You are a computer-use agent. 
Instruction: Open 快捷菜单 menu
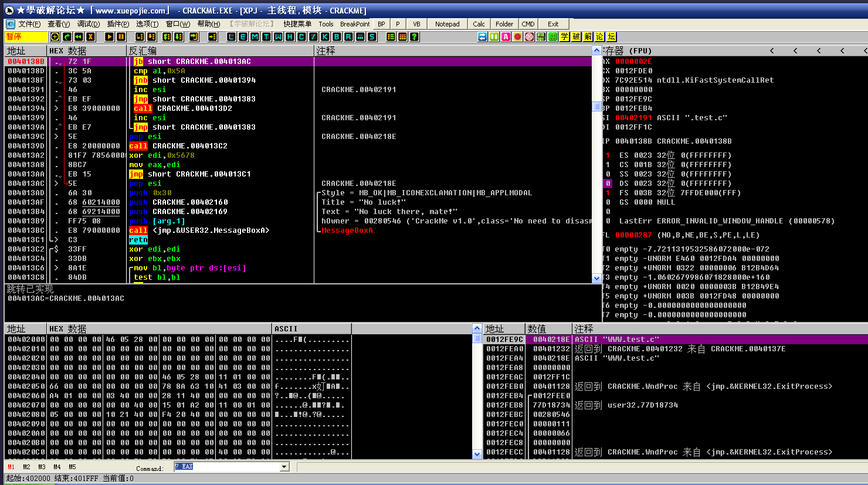click(297, 24)
